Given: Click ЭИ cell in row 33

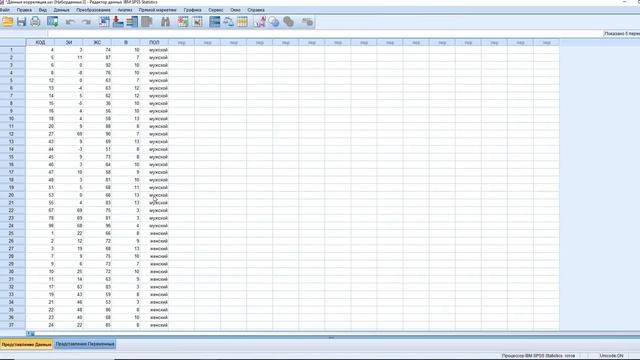Looking at the screenshot, I should tap(69, 295).
